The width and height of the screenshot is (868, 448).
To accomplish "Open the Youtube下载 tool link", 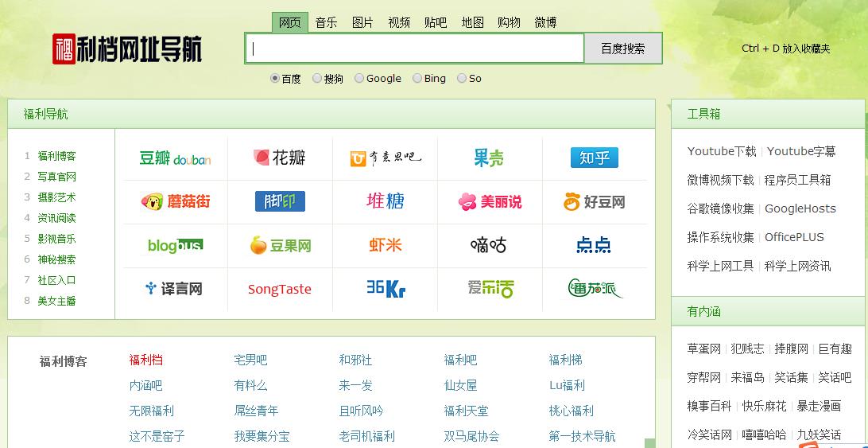I will pos(721,151).
